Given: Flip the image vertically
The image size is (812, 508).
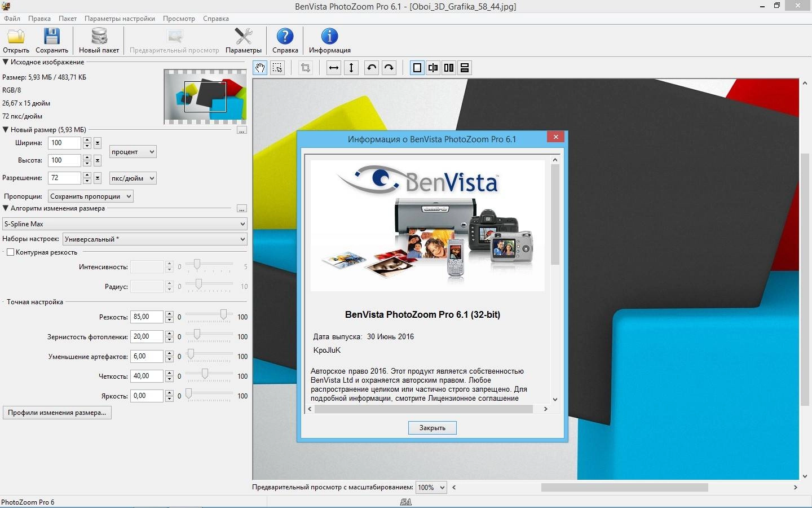Looking at the screenshot, I should 351,68.
